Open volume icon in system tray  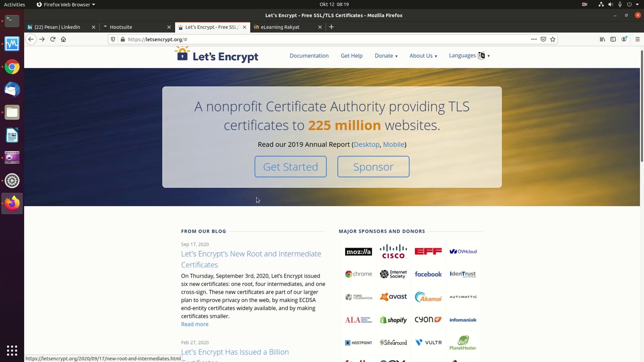(x=611, y=5)
